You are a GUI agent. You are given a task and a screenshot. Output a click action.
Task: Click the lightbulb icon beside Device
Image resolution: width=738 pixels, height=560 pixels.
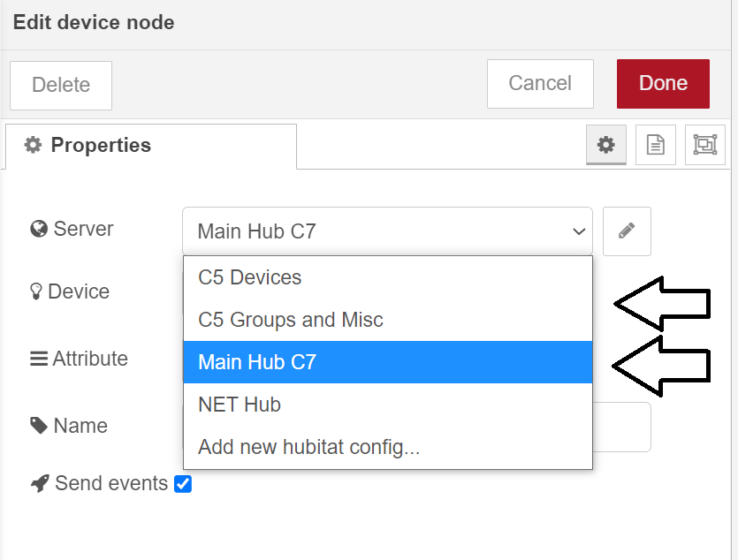(35, 291)
